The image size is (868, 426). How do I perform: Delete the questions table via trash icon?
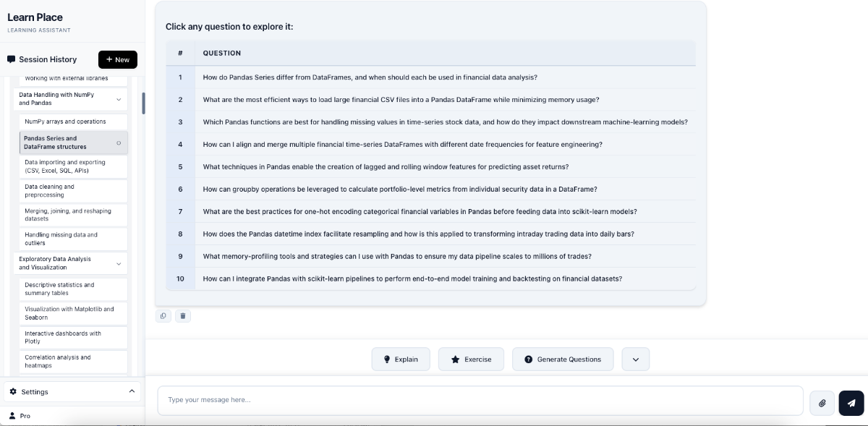pyautogui.click(x=183, y=315)
